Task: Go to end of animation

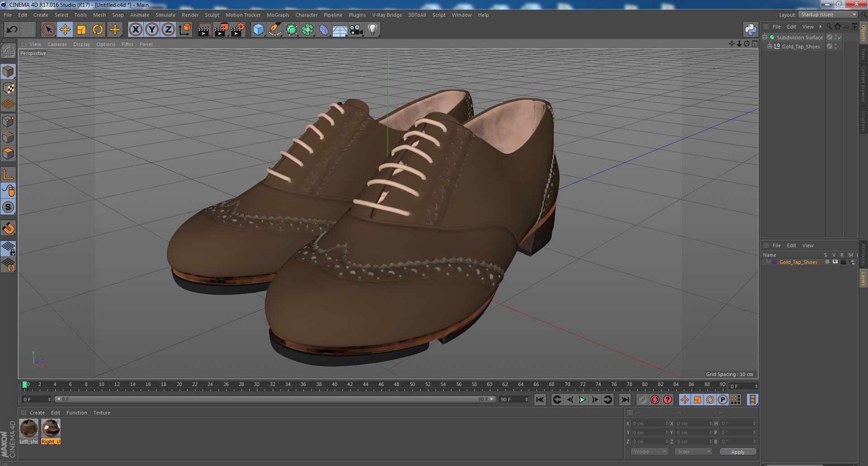Action: 625,400
